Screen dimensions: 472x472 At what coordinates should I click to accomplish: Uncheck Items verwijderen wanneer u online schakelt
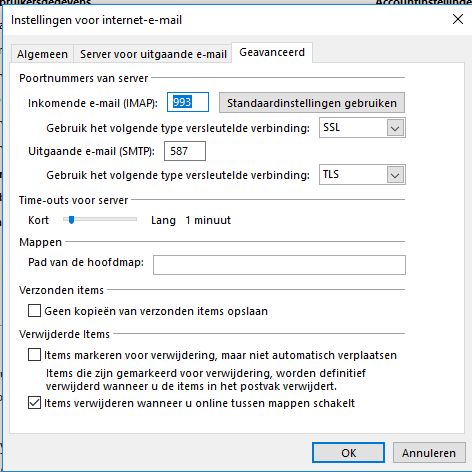[x=34, y=403]
